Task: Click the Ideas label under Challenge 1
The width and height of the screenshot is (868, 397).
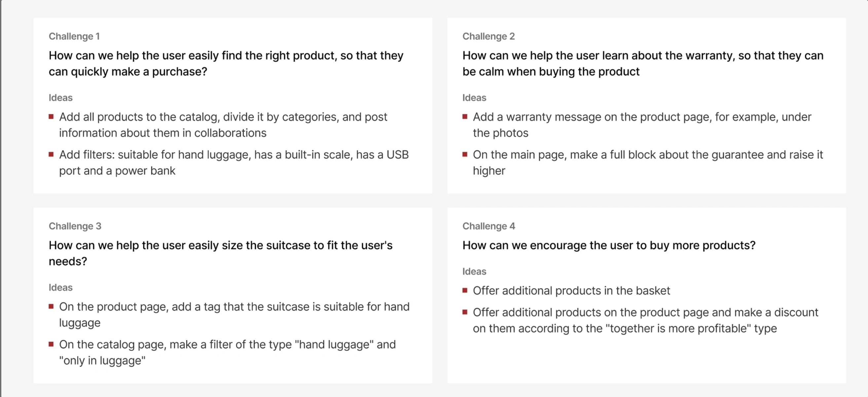Action: coord(61,97)
